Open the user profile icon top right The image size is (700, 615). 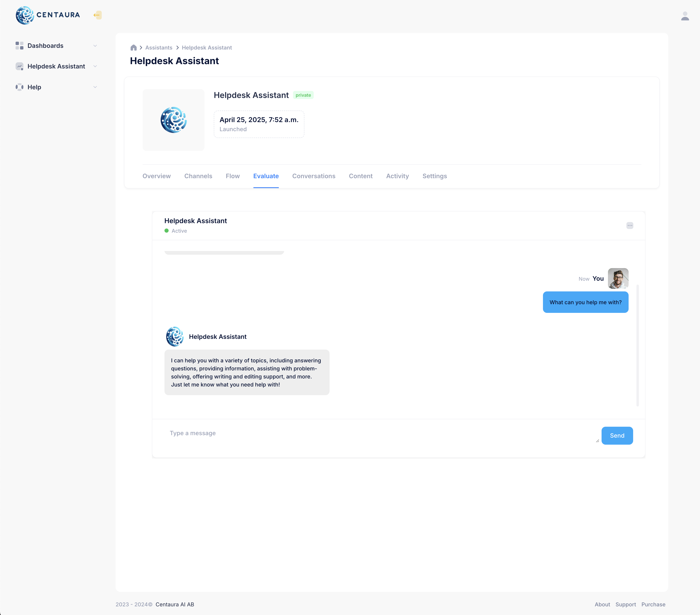(x=685, y=15)
